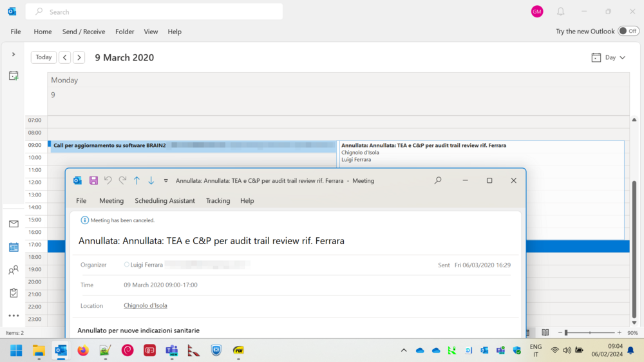Open the Mail view in sidebar
644x362 pixels.
[x=14, y=224]
